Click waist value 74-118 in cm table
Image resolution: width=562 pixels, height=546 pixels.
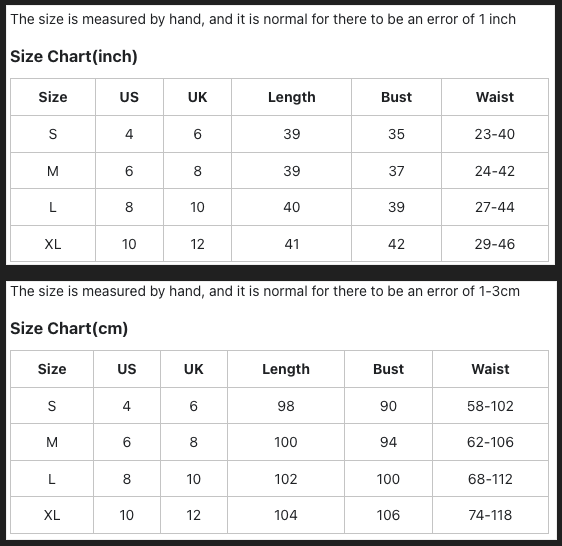point(490,515)
